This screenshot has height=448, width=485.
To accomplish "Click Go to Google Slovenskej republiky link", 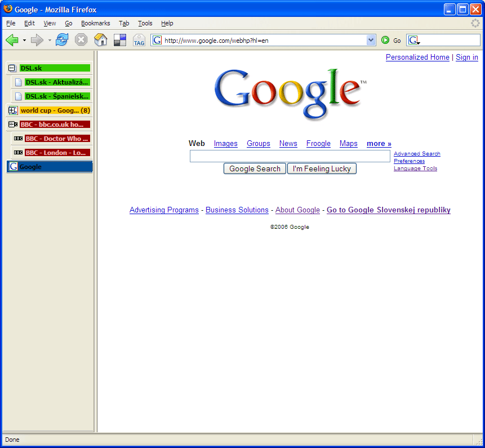I will pyautogui.click(x=389, y=210).
